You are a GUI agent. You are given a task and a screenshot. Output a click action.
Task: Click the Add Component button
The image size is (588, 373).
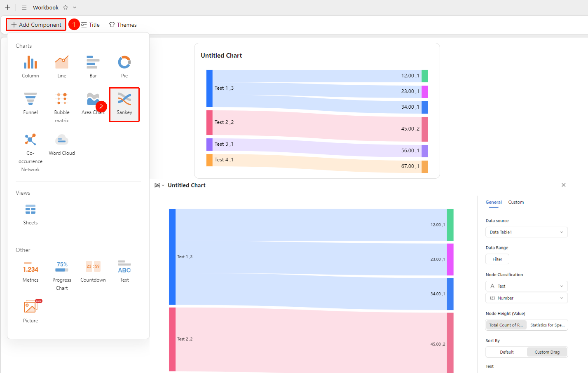click(x=36, y=25)
